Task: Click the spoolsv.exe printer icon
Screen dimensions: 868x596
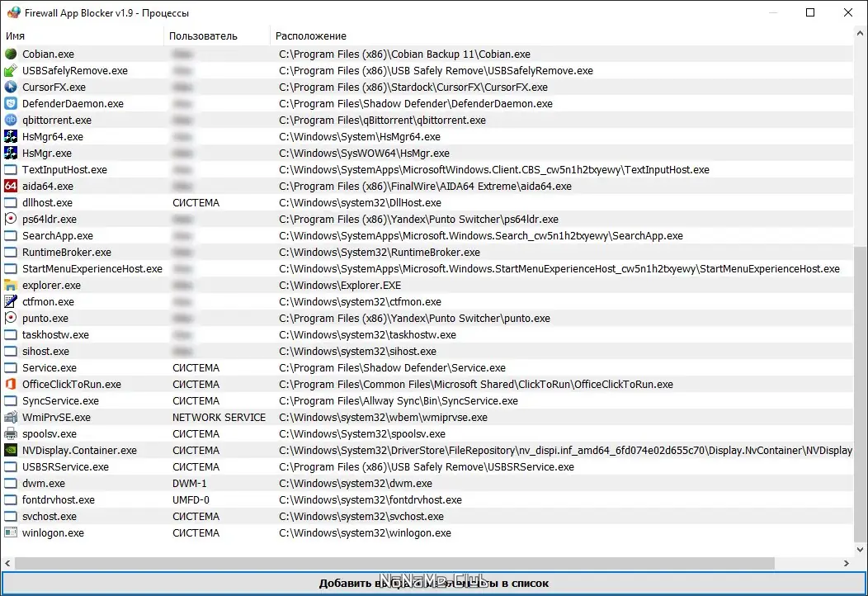Action: pos(11,433)
